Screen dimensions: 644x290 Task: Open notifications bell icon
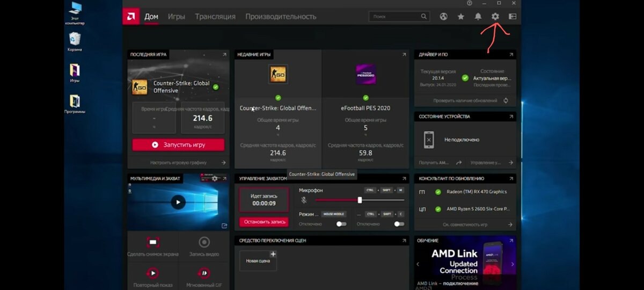pyautogui.click(x=478, y=17)
